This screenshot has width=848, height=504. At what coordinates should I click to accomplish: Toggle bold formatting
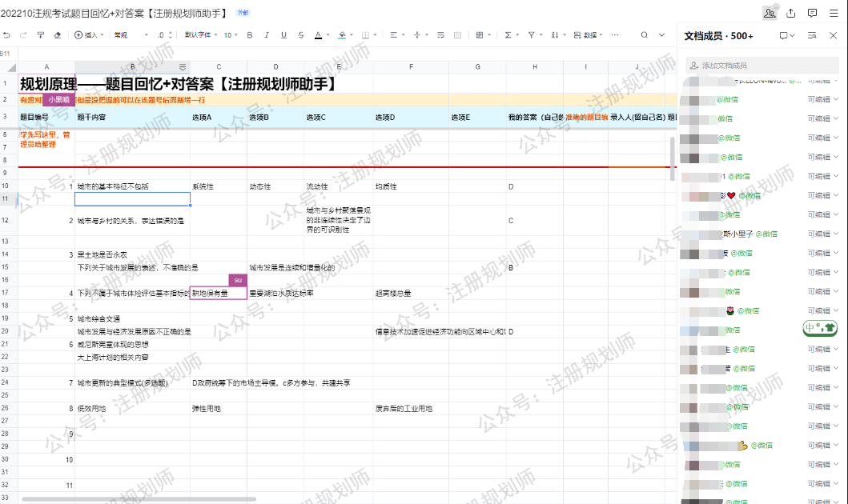tap(249, 35)
